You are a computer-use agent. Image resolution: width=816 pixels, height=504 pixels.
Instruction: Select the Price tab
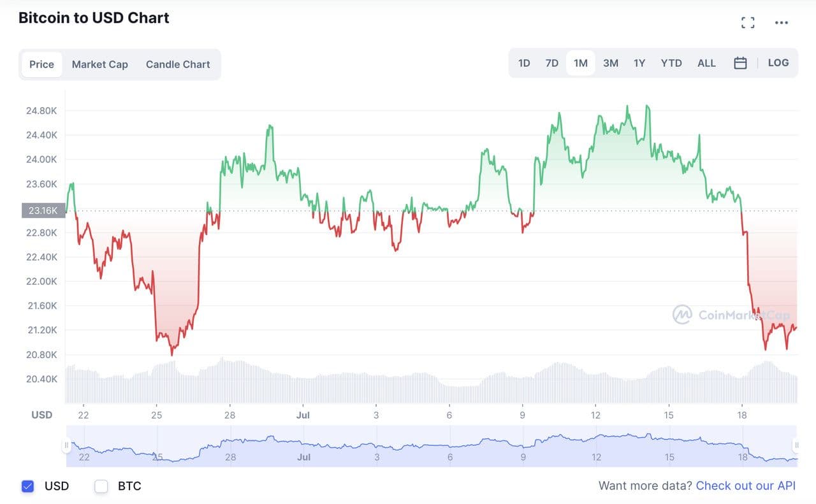click(42, 64)
